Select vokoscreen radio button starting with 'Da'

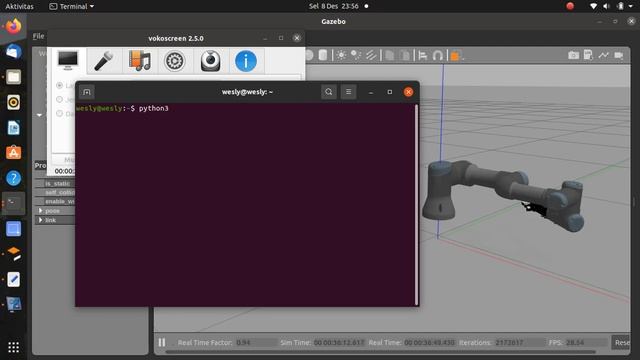[60, 113]
